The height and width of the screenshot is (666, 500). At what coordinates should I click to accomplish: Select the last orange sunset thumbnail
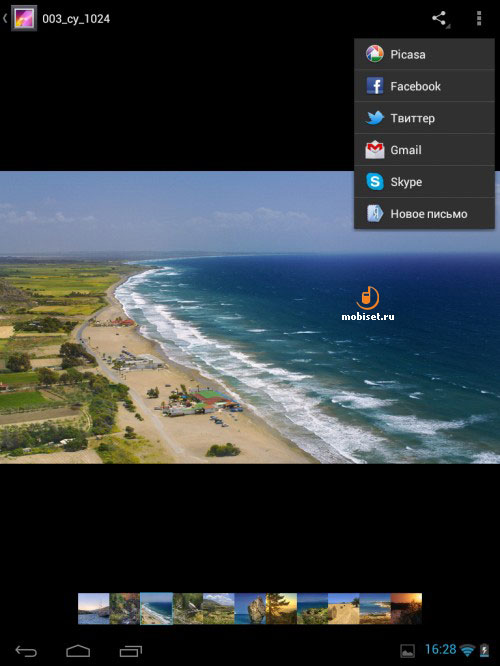[407, 609]
